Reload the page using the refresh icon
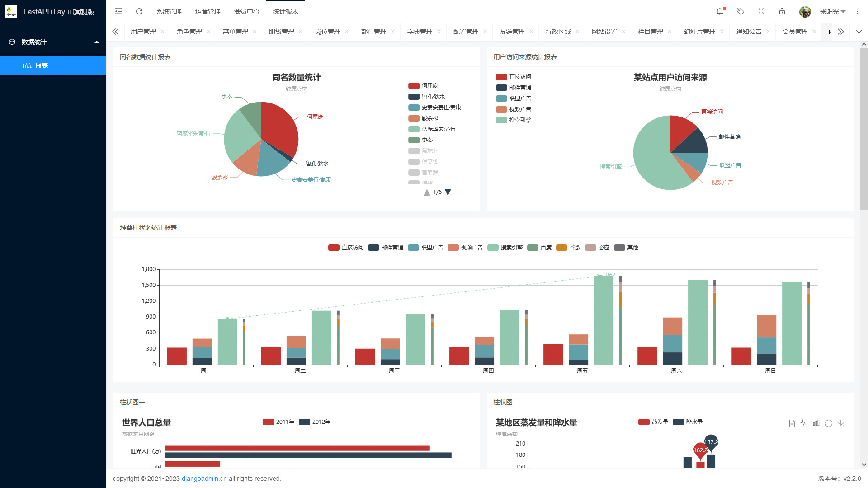Image resolution: width=868 pixels, height=488 pixels. 139,11
